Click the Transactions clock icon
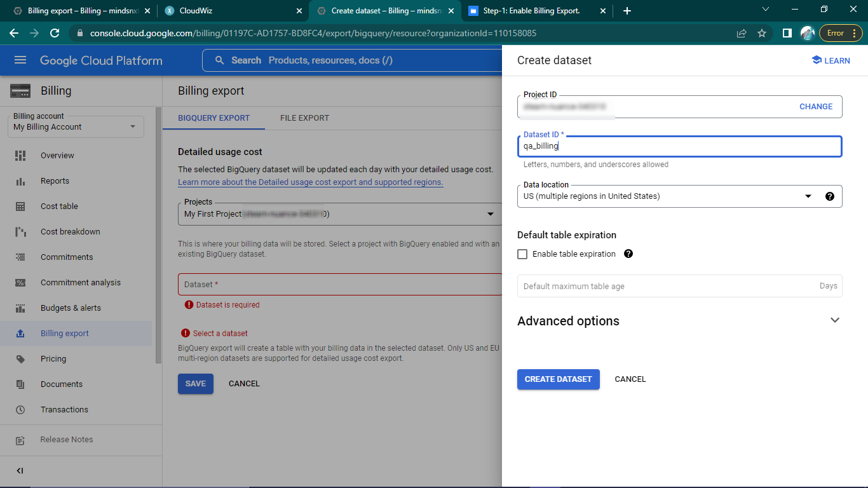The width and height of the screenshot is (868, 488). point(20,410)
